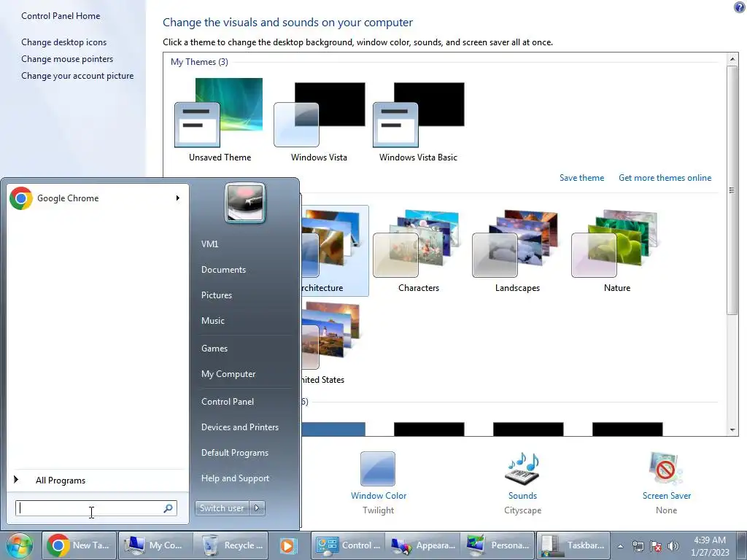Open Windows Media Player from taskbar
Viewport: 747px width, 560px height.
pyautogui.click(x=287, y=545)
